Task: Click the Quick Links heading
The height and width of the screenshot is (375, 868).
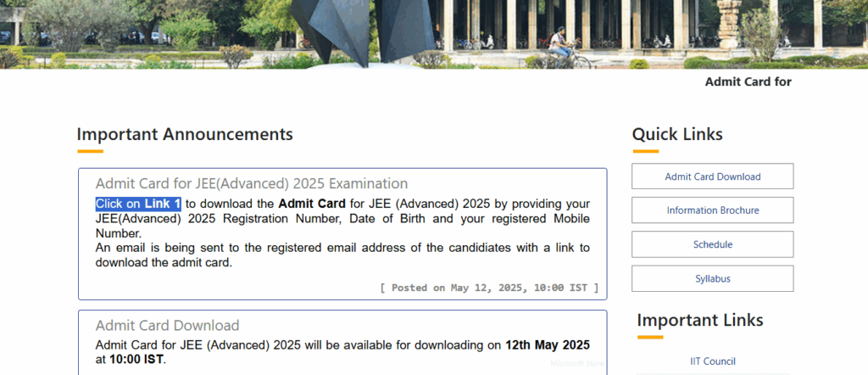Action: (677, 134)
